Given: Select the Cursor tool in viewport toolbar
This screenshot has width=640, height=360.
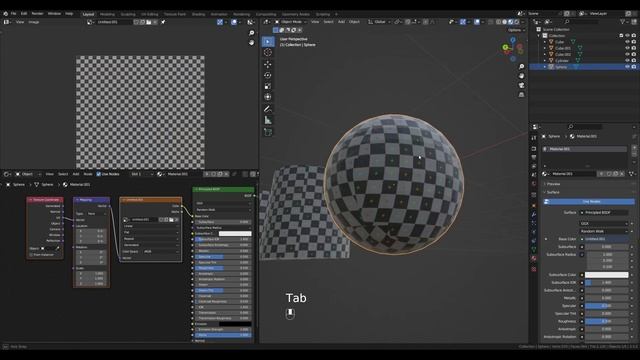Looking at the screenshot, I should pyautogui.click(x=268, y=52).
